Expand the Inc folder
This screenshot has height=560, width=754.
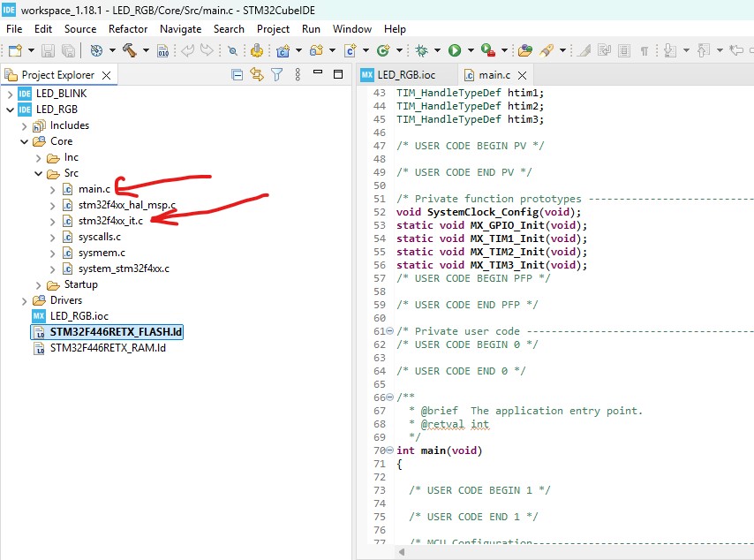[x=39, y=158]
